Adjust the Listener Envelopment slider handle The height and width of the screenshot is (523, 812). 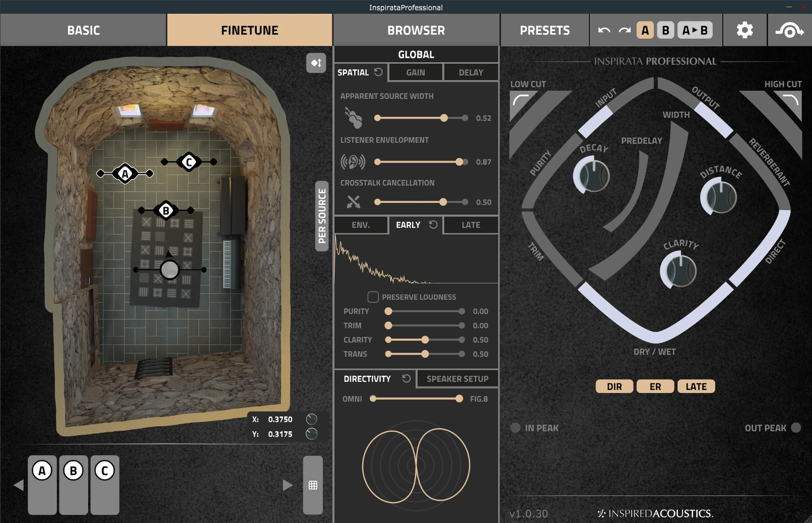(459, 162)
